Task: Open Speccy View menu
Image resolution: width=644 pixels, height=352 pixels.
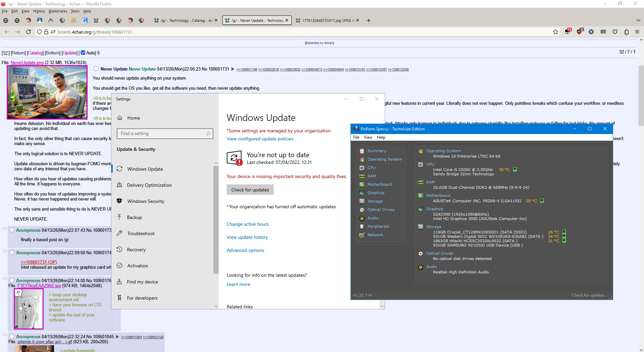Action: (368, 137)
